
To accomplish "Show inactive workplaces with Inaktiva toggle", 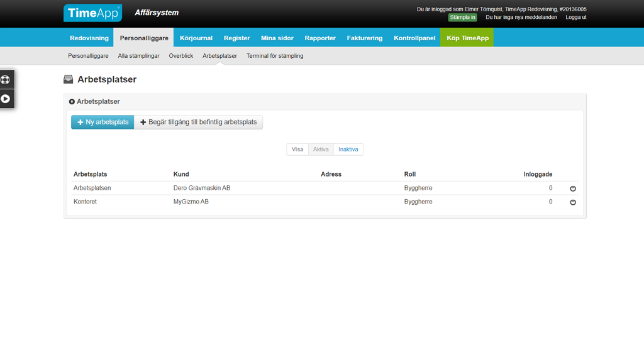I will click(x=348, y=150).
